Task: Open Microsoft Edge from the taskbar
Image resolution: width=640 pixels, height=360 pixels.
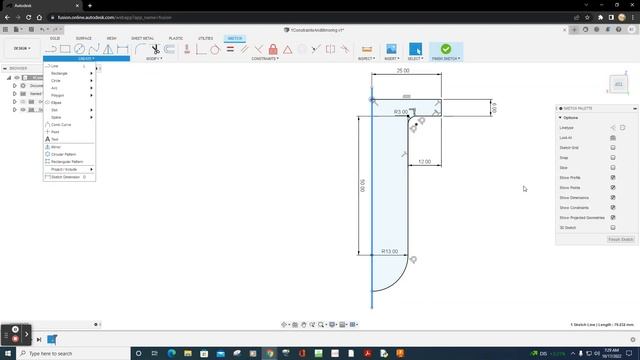Action: click(171, 353)
